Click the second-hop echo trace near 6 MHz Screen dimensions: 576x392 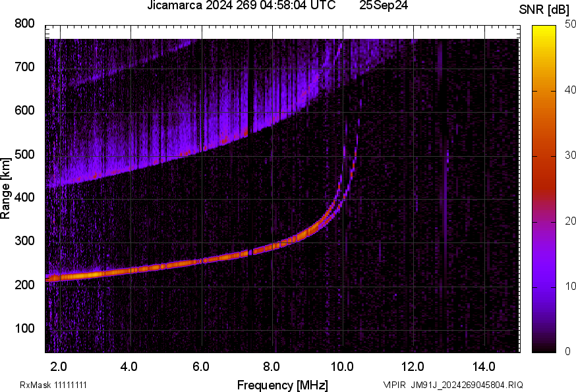click(x=201, y=149)
